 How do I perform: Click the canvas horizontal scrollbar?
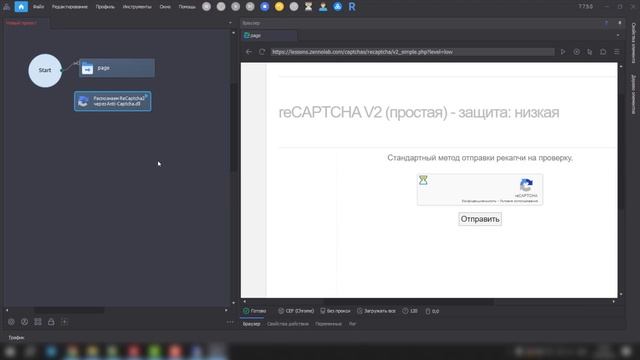click(69, 310)
